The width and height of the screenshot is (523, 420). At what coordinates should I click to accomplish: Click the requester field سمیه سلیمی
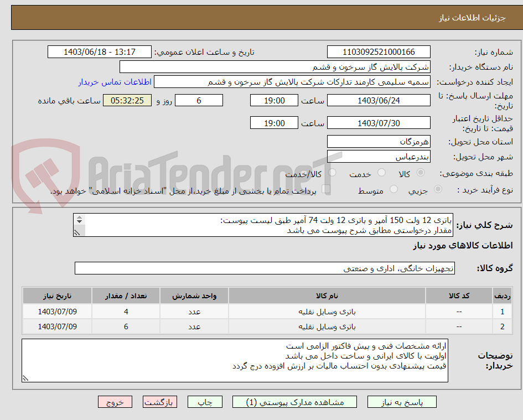click(292, 82)
